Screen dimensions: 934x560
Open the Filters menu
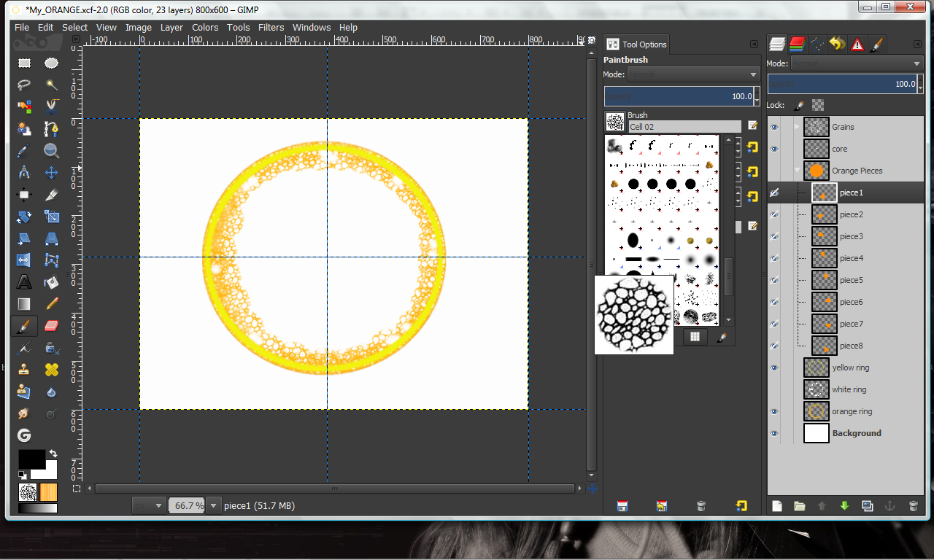[x=271, y=27]
